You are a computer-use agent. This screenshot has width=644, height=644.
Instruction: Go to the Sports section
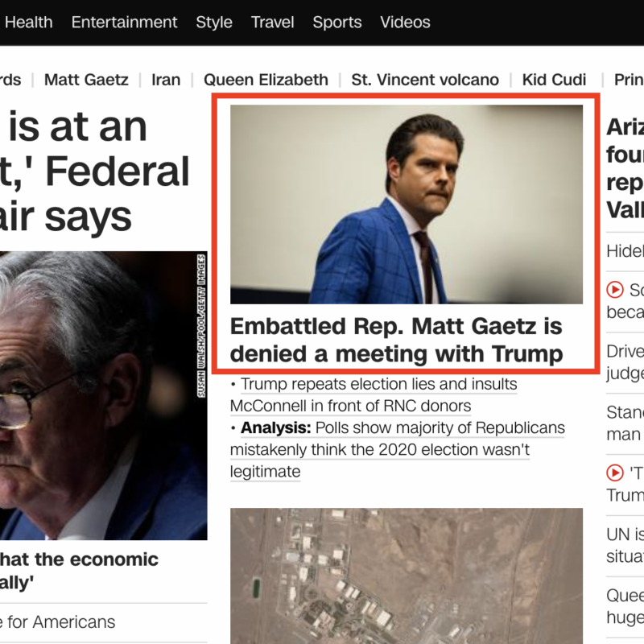coord(336,23)
